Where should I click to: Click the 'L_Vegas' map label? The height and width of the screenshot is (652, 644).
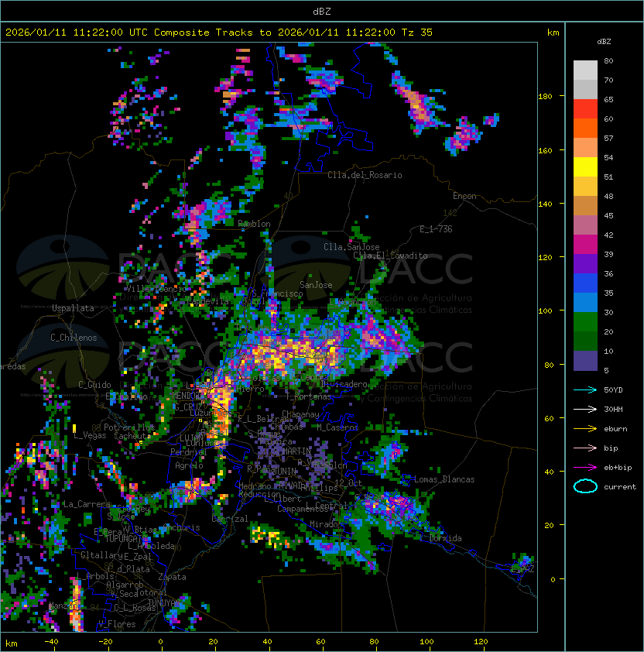[x=90, y=435]
